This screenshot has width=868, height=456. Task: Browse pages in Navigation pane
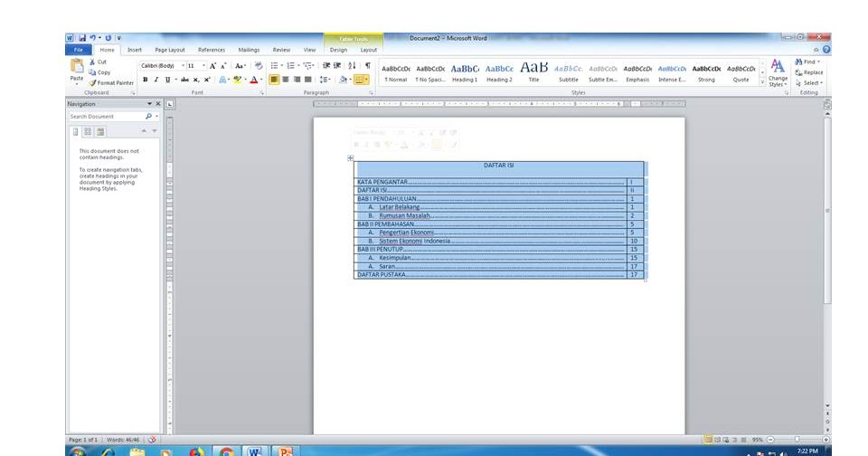(x=88, y=132)
